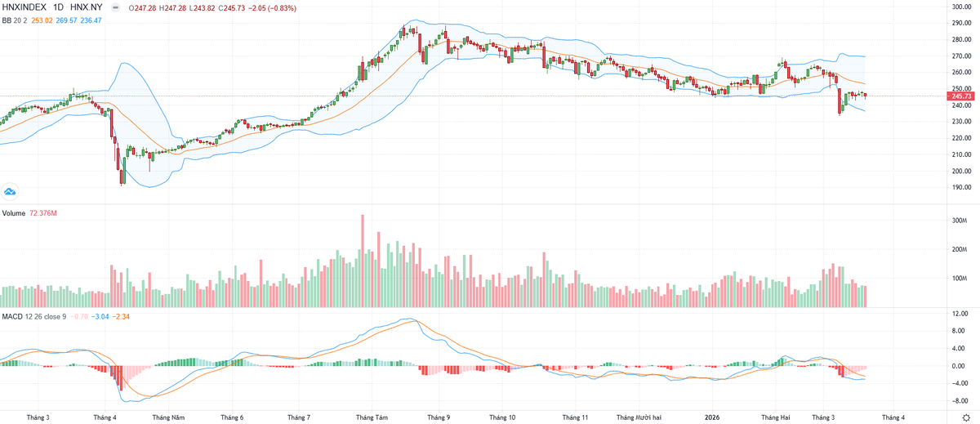Image resolution: width=980 pixels, height=424 pixels.
Task: Click the orange MACD signal value −2.34
Action: (x=122, y=315)
